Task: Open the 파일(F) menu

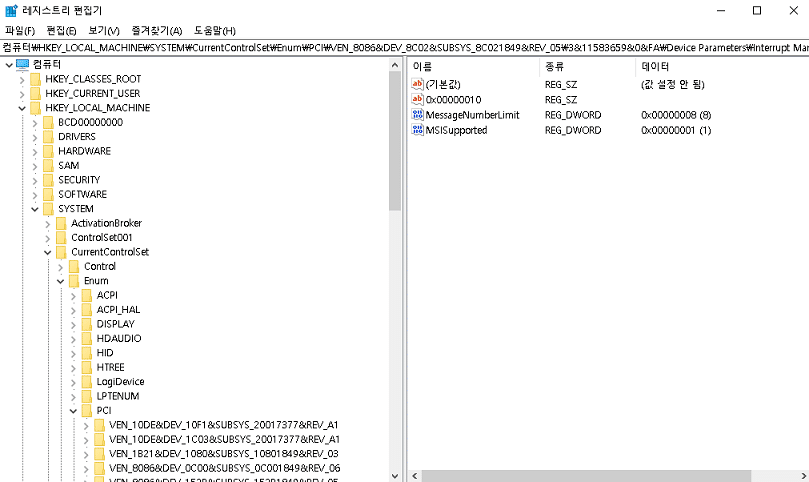Action: point(20,30)
